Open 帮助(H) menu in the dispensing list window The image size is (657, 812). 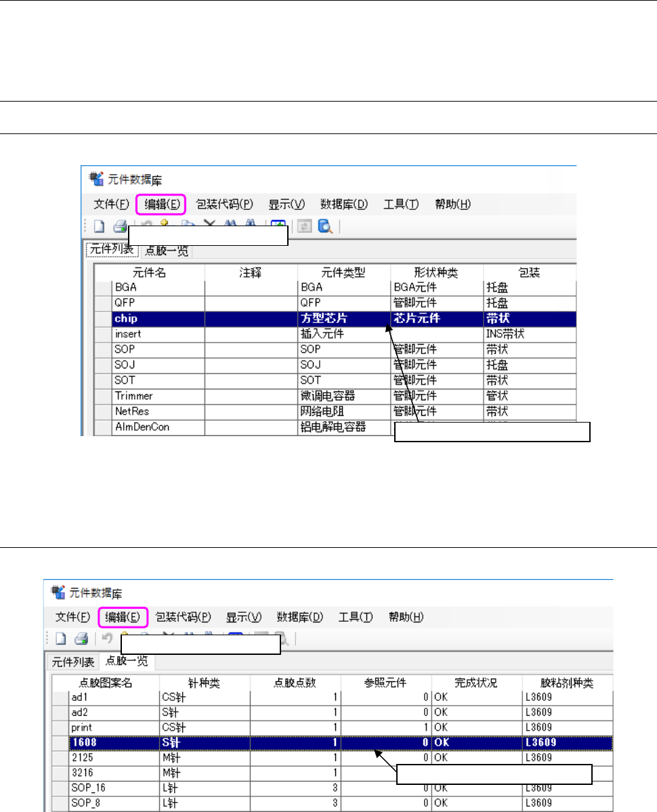(406, 617)
